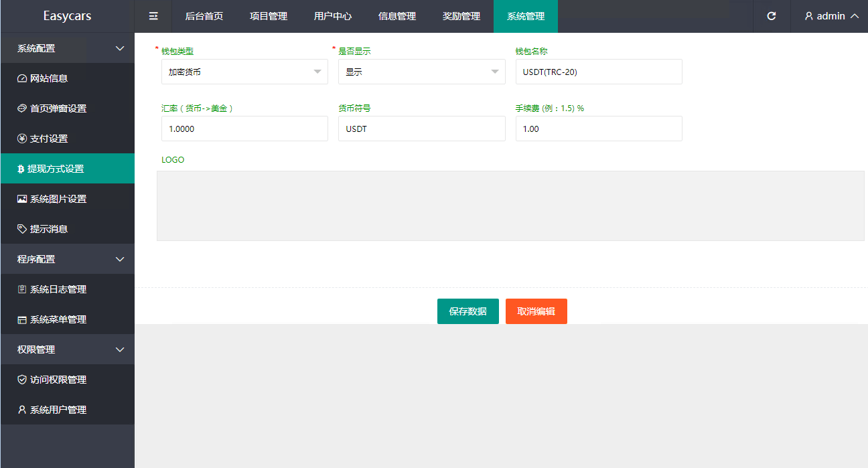Open 系统日志管理 via its log icon
868x468 pixels.
tap(23, 289)
